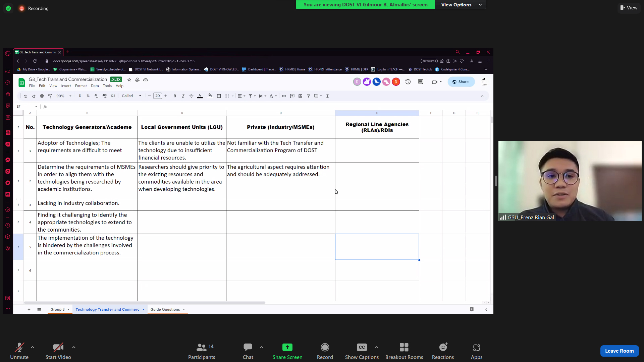Open the Data menu

pyautogui.click(x=95, y=86)
